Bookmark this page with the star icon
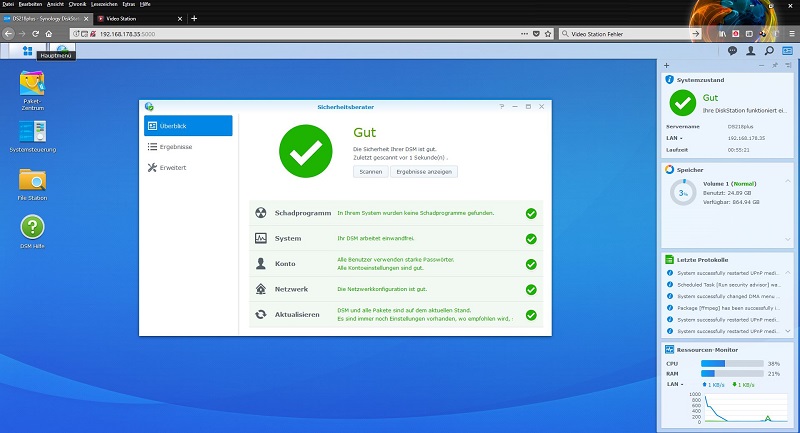The width and height of the screenshot is (800, 433). pos(548,34)
